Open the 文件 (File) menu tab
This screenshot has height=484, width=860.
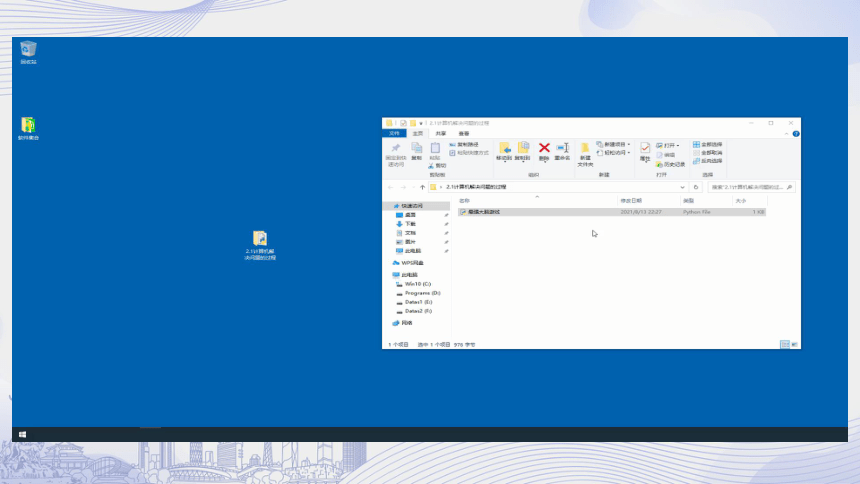[394, 134]
